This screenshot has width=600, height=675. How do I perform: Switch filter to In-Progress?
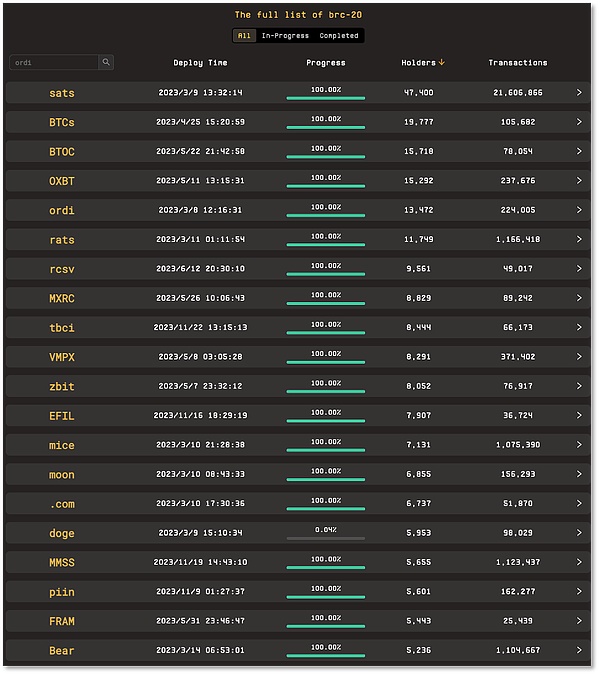(285, 36)
